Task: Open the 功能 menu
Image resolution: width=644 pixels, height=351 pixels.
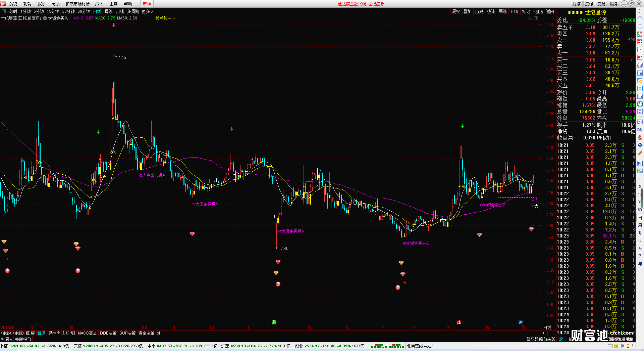Action: click(28, 4)
